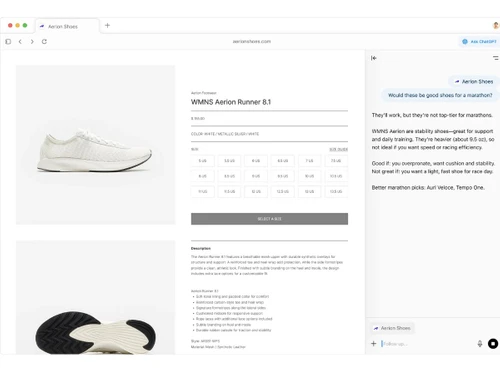Pick the 12 US size option

coord(256,192)
